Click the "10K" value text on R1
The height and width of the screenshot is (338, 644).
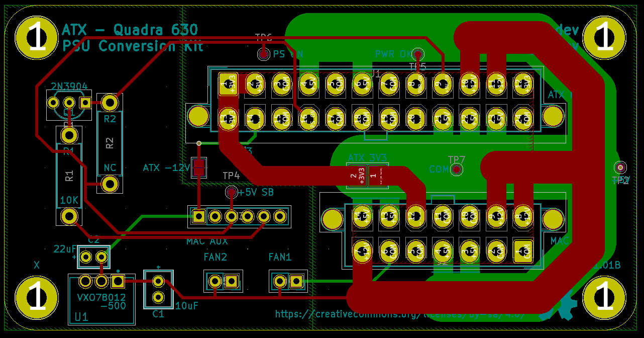pyautogui.click(x=69, y=199)
